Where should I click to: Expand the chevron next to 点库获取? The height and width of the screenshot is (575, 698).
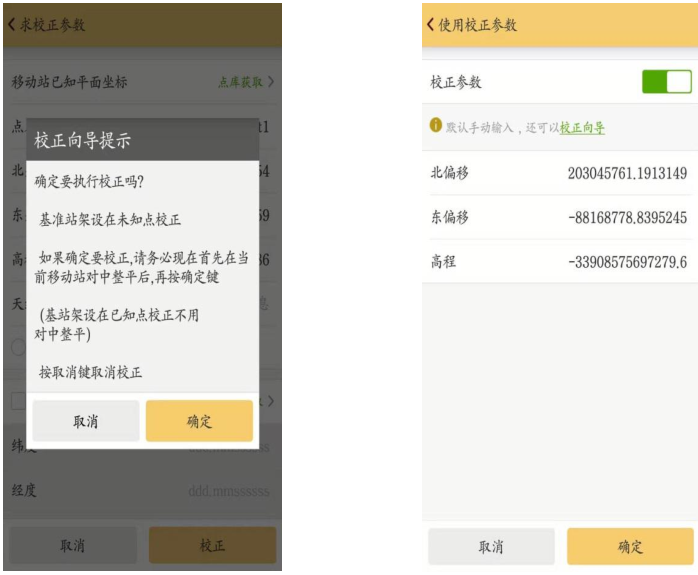click(x=270, y=82)
